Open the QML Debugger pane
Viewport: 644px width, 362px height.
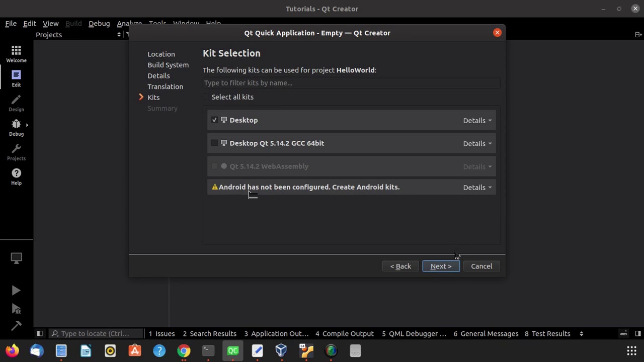(414, 333)
